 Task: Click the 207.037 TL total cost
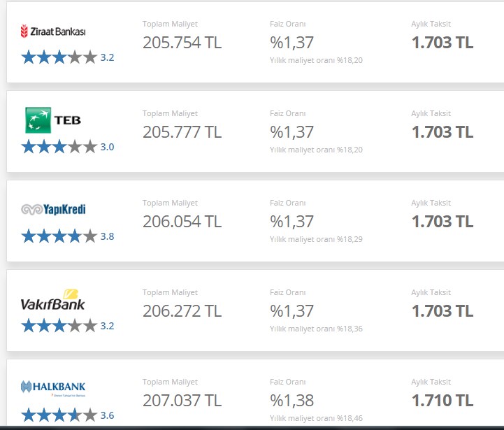click(x=182, y=400)
